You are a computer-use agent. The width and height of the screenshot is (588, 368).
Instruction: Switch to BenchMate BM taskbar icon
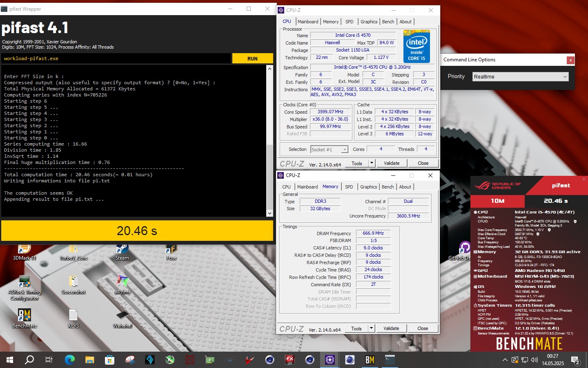370,360
